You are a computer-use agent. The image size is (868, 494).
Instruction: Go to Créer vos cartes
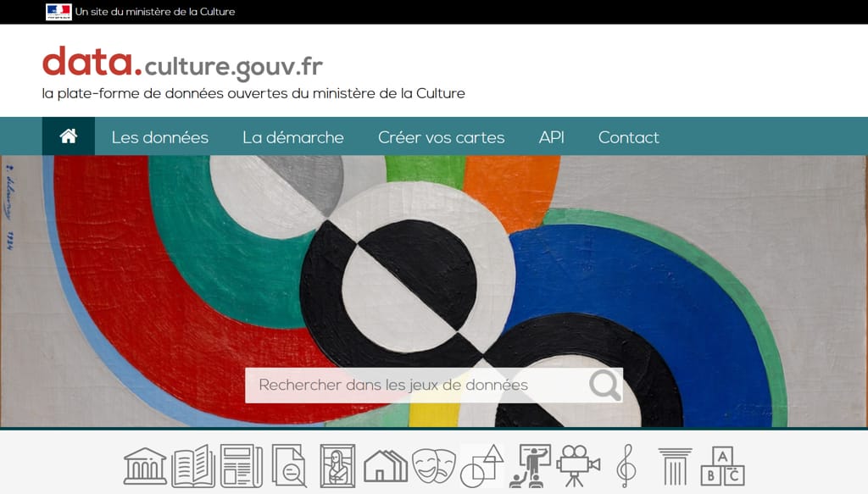click(x=441, y=137)
